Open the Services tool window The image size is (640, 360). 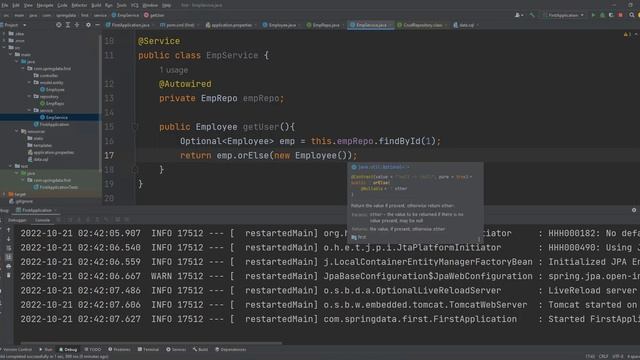[176, 350]
